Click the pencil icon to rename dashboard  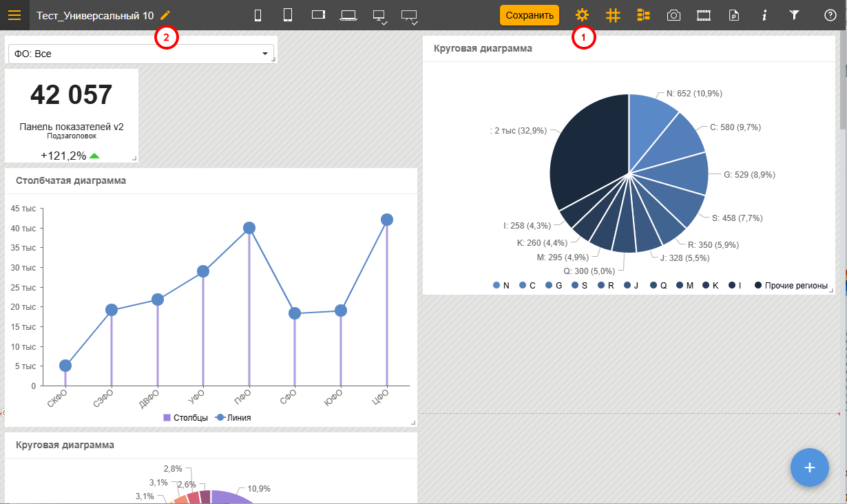click(x=165, y=15)
